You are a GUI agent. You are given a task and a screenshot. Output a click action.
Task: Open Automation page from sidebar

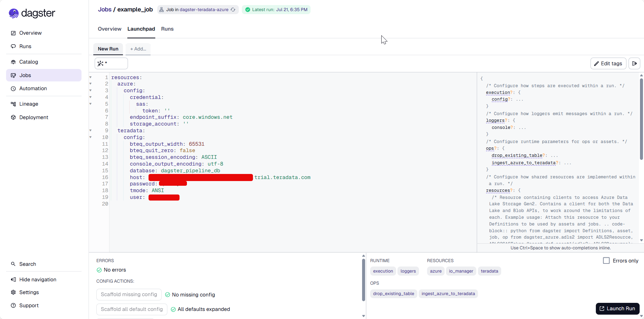point(44,88)
